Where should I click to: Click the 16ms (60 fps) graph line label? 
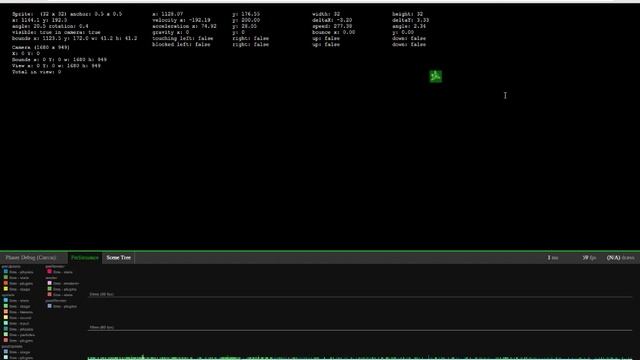pos(101,327)
